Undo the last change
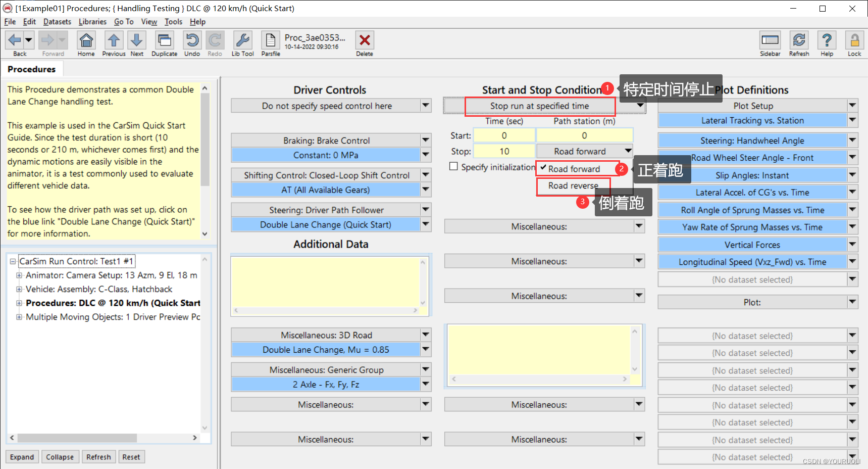 (192, 40)
